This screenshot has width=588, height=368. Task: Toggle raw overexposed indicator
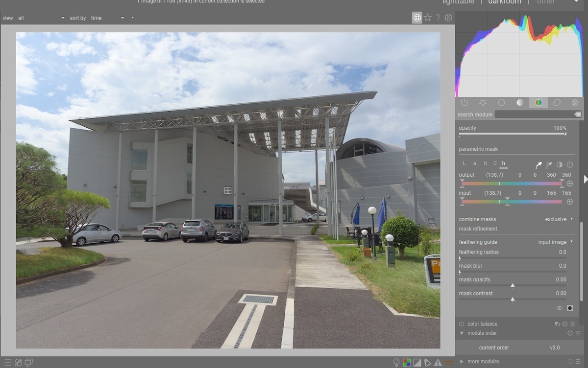coord(407,363)
